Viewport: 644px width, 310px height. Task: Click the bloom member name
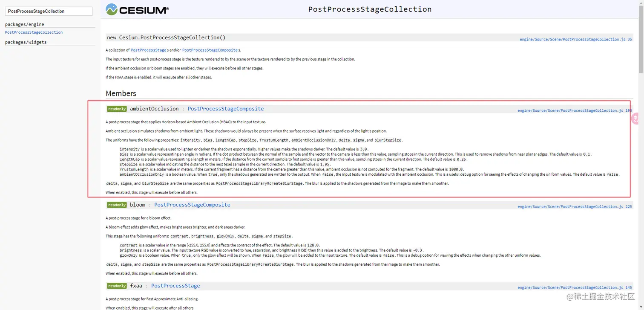(138, 205)
